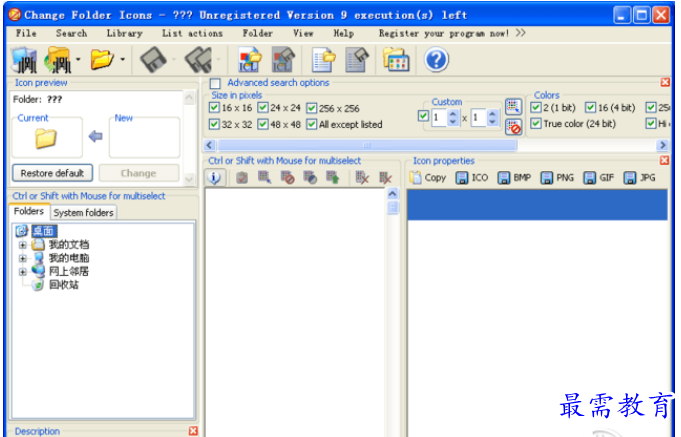
Task: Uncheck the 16 x 16 size checkbox
Action: (x=214, y=108)
